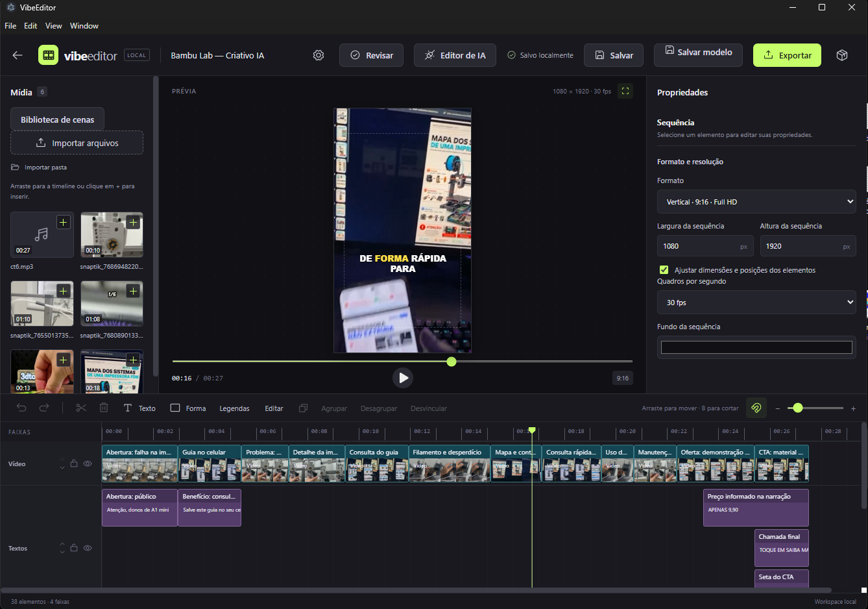
Task: Open the Legendas menu in the timeline toolbar
Action: click(234, 408)
